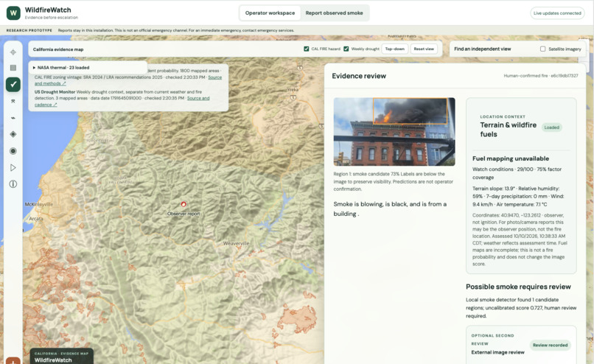The width and height of the screenshot is (594, 364).
Task: Click the play triangle icon in left sidebar
Action: [x=13, y=167]
